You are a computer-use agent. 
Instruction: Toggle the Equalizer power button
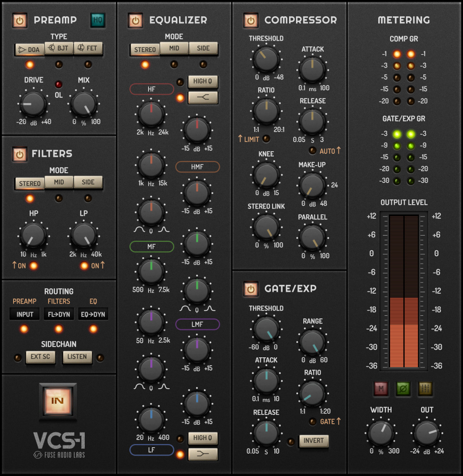[x=135, y=20]
